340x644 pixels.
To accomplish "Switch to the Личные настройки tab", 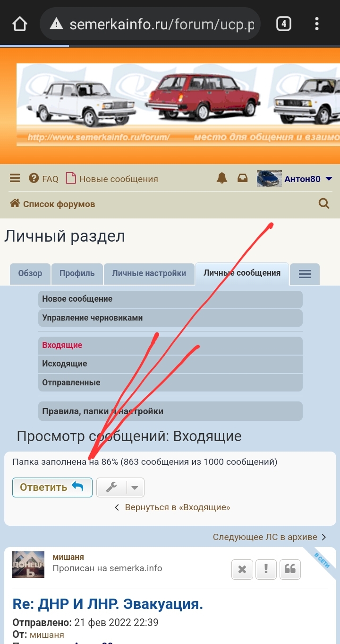I will [x=149, y=273].
